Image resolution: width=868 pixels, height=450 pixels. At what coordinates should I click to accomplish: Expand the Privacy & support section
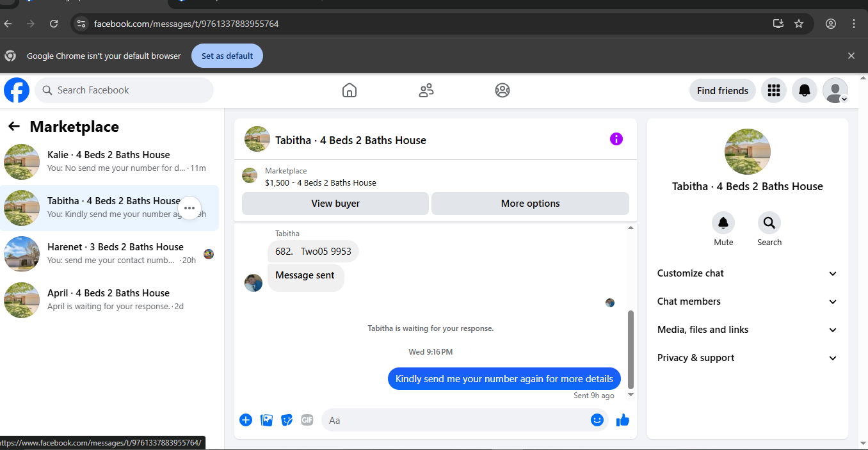click(748, 358)
